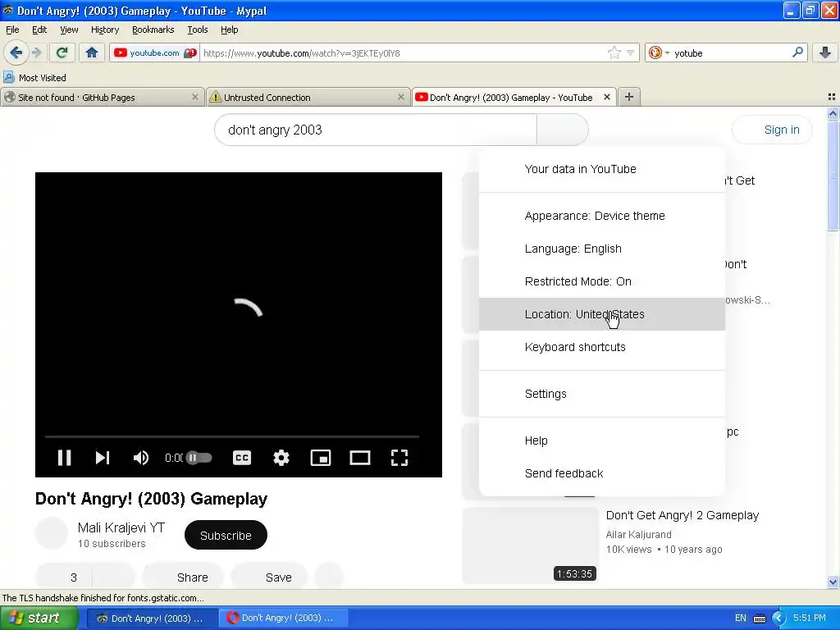This screenshot has width=840, height=630.
Task: Close the Don't Angry YouTube tab
Action: pyautogui.click(x=606, y=97)
